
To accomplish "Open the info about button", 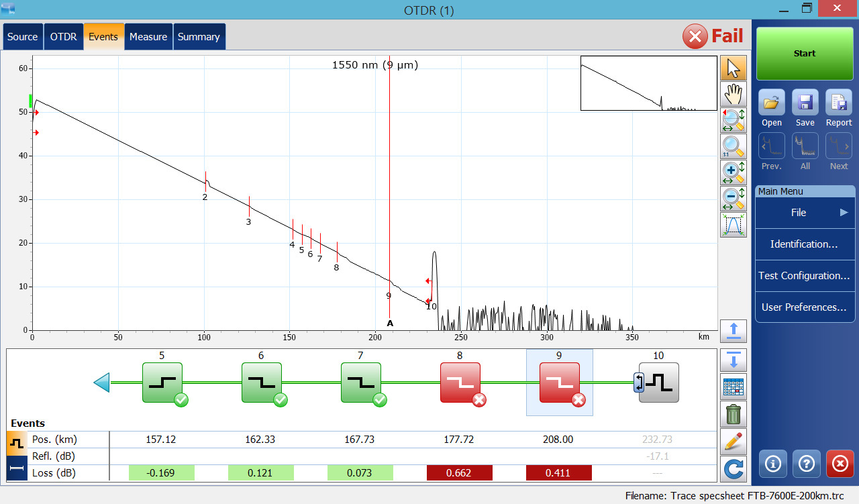I will click(x=772, y=464).
